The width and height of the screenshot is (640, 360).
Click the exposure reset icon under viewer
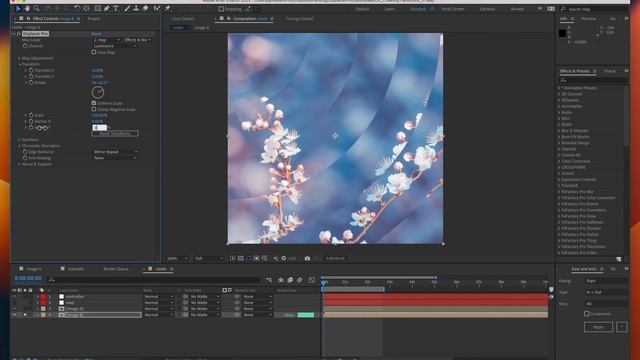tap(284, 258)
